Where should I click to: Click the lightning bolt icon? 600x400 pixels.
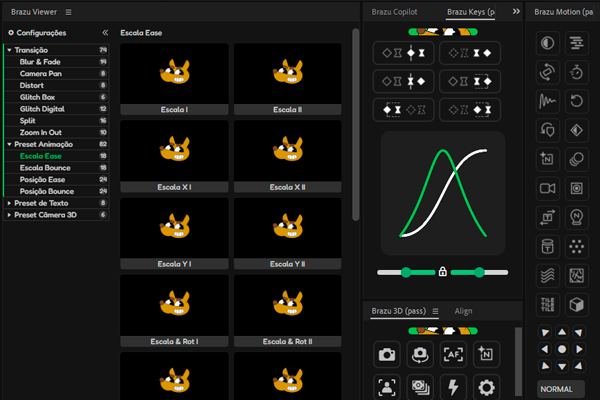click(x=453, y=387)
